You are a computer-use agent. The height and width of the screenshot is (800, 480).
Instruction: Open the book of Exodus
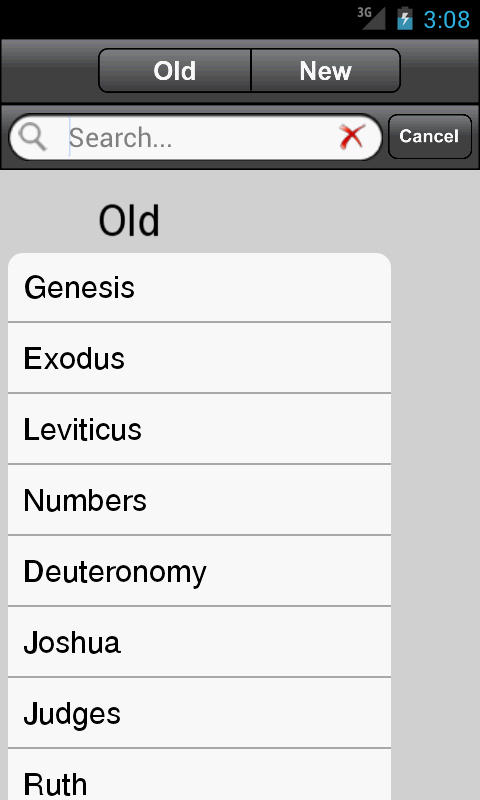199,358
